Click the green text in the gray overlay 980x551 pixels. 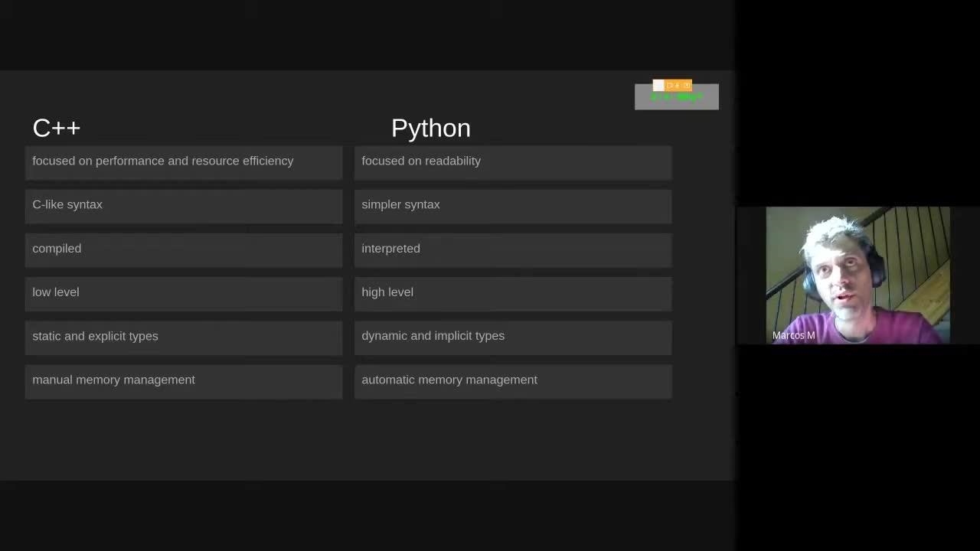[x=676, y=97]
